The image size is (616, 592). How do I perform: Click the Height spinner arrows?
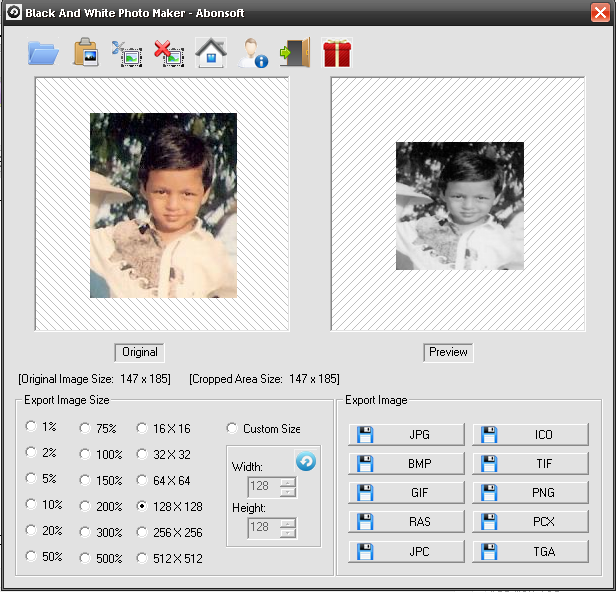point(288,527)
